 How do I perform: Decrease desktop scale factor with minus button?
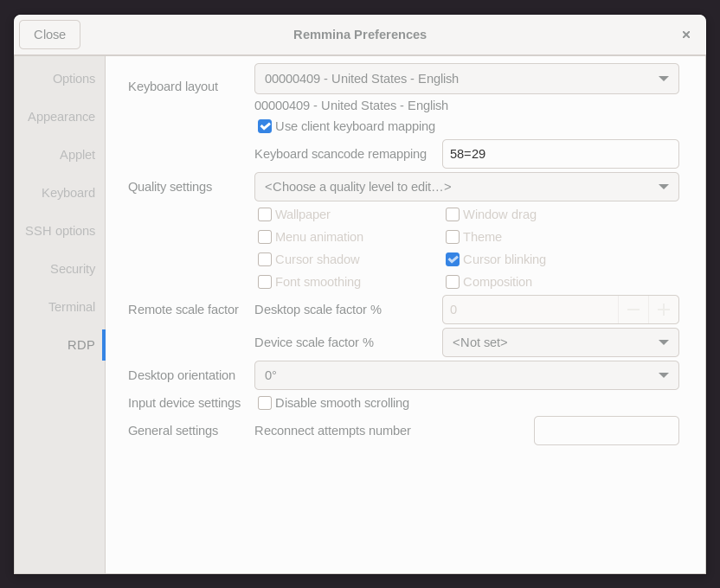(x=633, y=310)
